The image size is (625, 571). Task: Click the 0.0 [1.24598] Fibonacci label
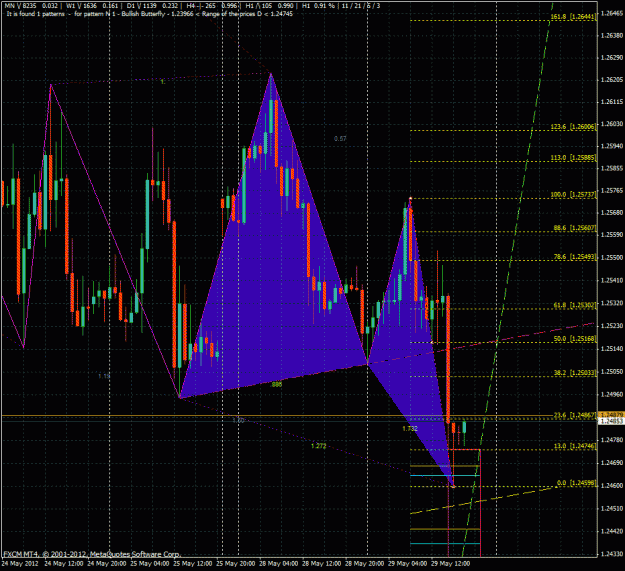576,483
